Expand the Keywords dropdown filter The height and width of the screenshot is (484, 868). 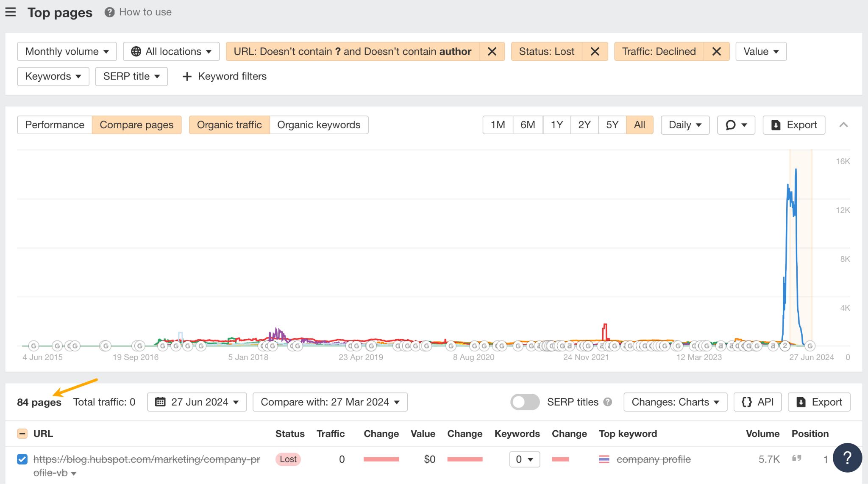[x=53, y=76]
